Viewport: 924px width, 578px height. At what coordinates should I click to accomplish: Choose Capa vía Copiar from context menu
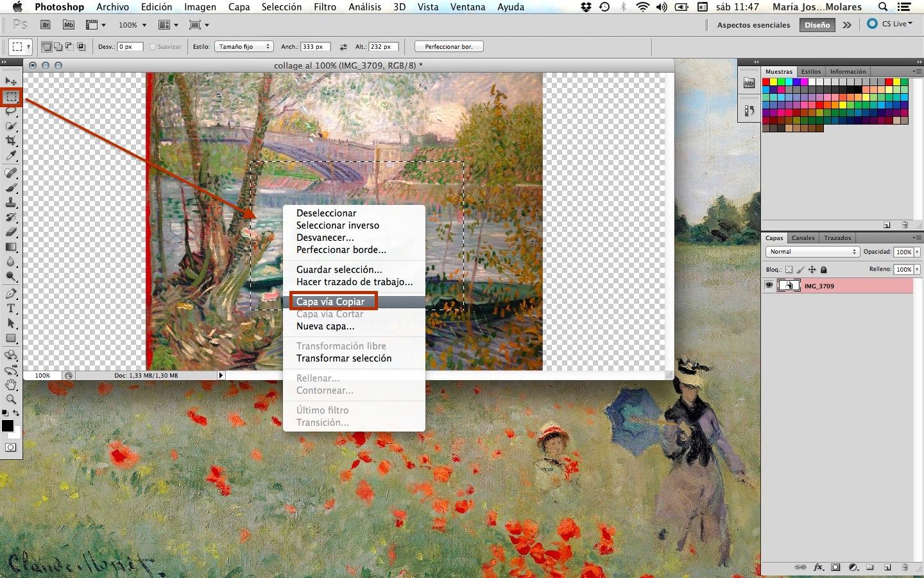(x=330, y=302)
